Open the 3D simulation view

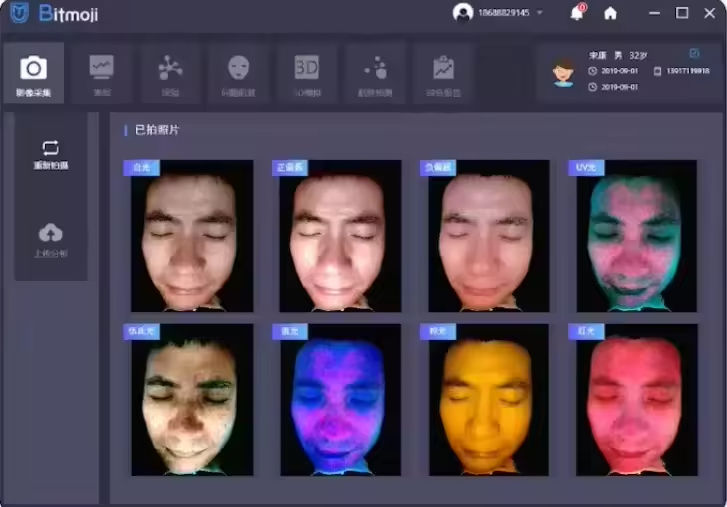[x=306, y=72]
